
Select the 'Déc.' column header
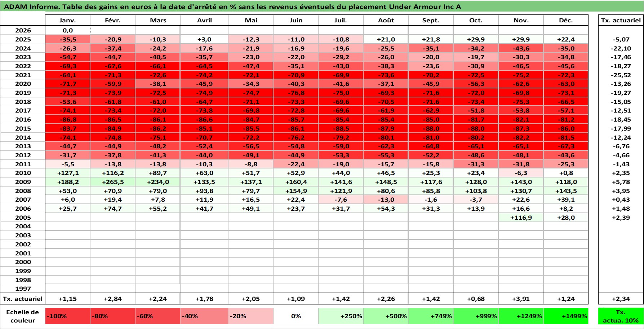coord(566,20)
